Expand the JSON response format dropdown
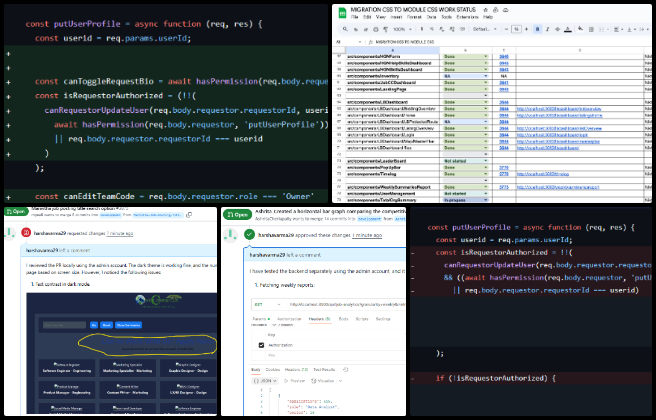 coord(265,381)
